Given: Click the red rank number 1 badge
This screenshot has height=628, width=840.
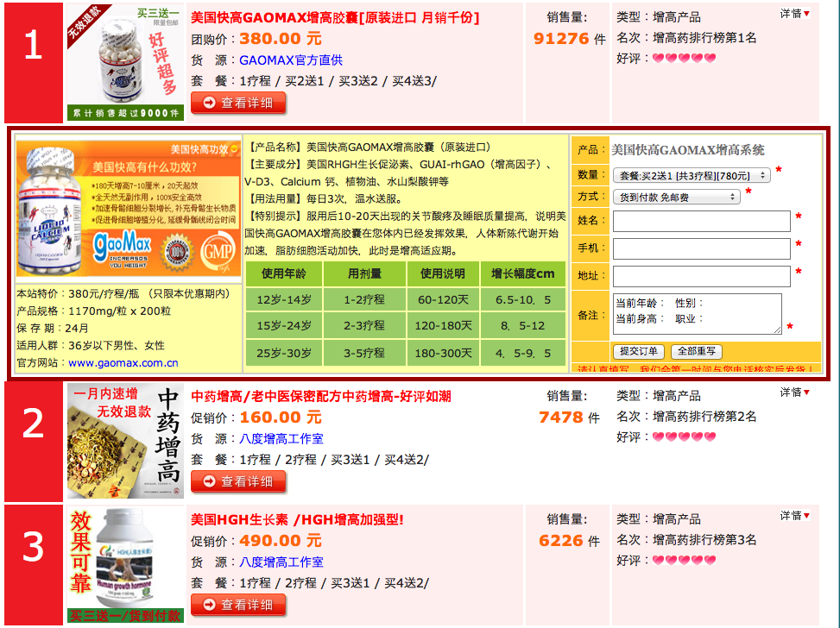Looking at the screenshot, I should click(34, 63).
